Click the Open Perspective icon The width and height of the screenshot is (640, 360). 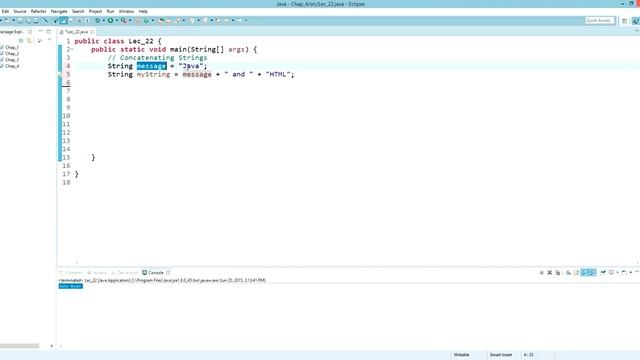[624, 21]
